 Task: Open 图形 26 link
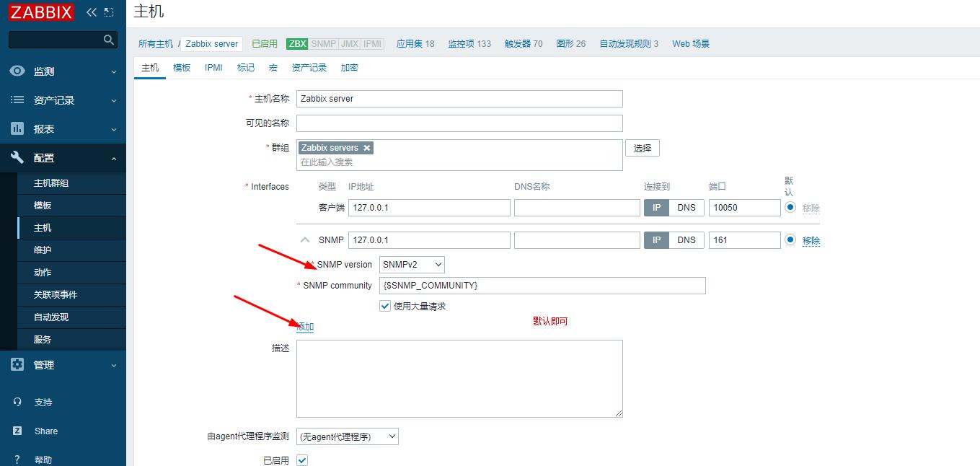pos(571,43)
